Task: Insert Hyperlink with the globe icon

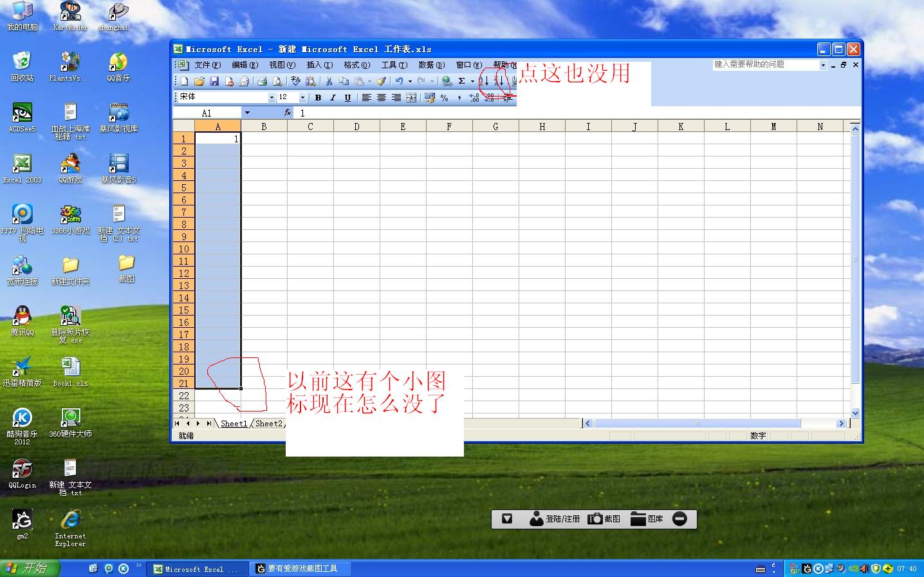Action: (x=447, y=81)
